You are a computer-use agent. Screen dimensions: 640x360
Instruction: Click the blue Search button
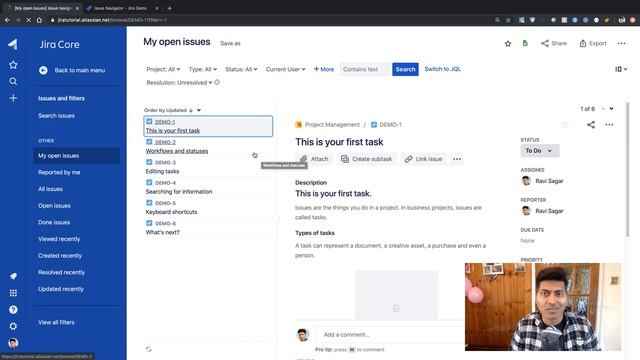(405, 69)
